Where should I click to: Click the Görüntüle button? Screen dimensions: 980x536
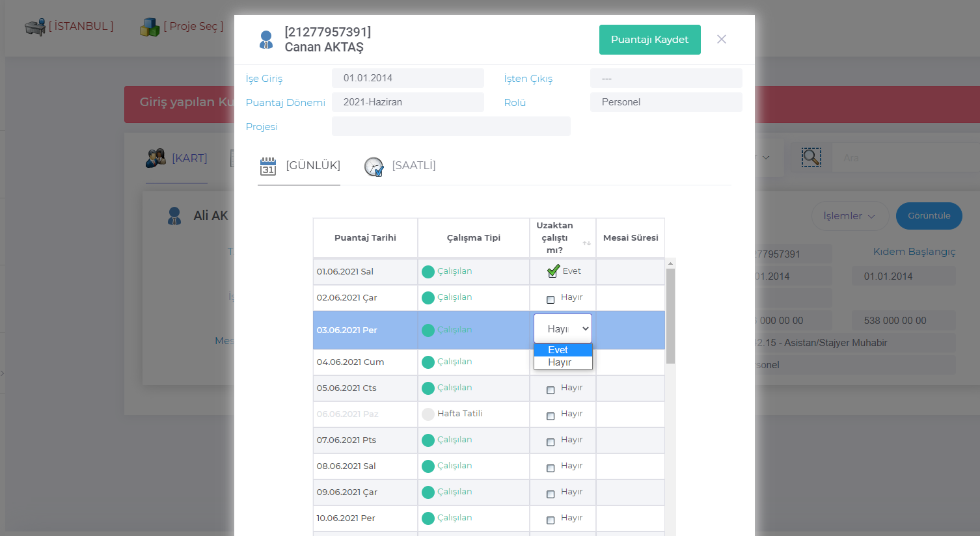point(929,216)
